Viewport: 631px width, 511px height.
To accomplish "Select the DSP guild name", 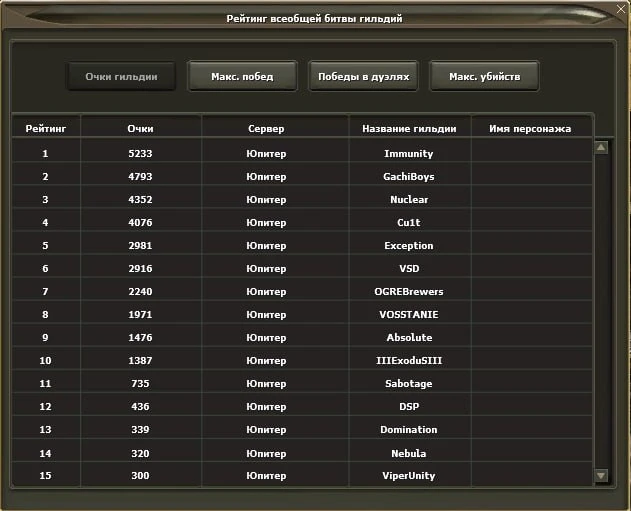I will point(409,406).
